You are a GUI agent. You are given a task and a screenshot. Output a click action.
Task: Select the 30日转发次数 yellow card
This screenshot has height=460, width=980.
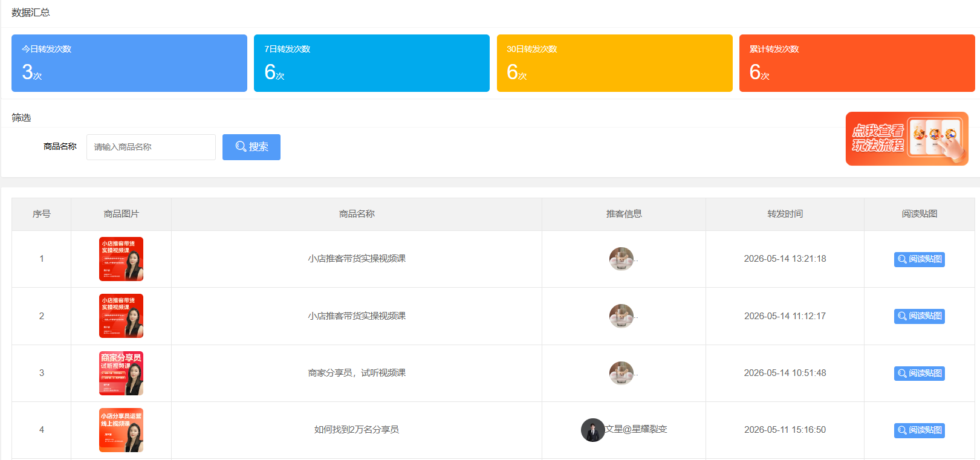(x=614, y=63)
